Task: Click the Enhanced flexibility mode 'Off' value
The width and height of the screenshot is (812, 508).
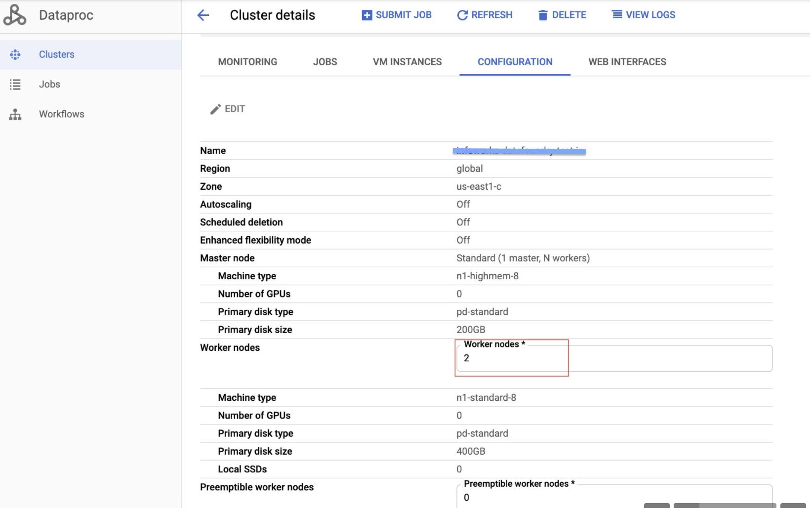Action: coord(463,240)
